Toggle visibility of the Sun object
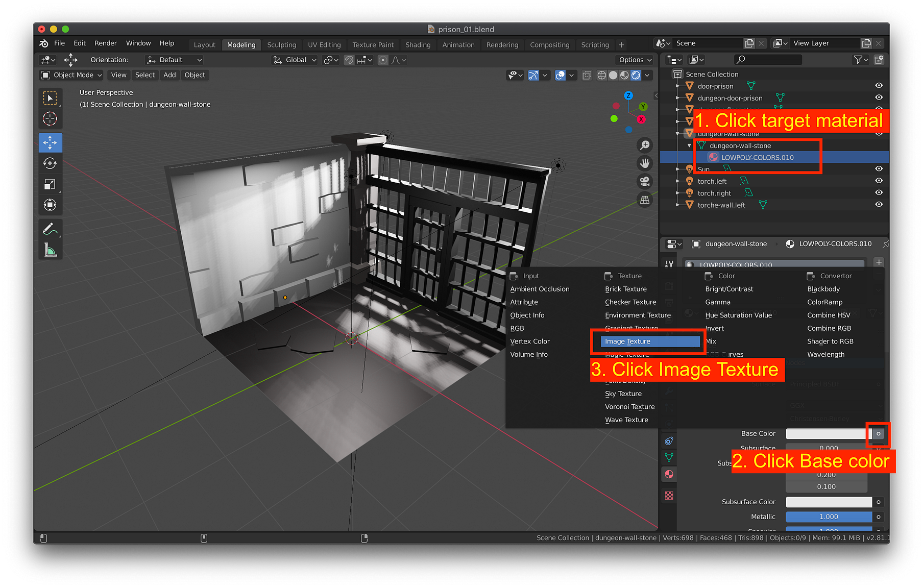Screen dimensions: 923x588 (879, 168)
